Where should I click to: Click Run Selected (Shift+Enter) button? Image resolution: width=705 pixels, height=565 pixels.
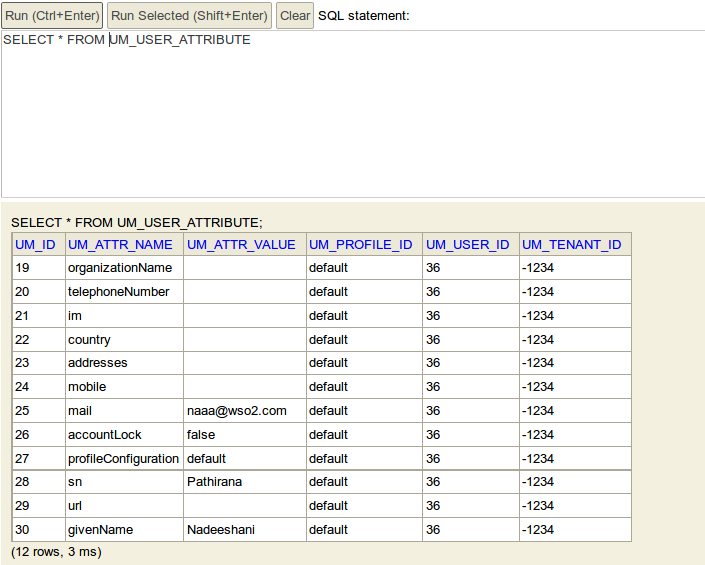point(189,16)
